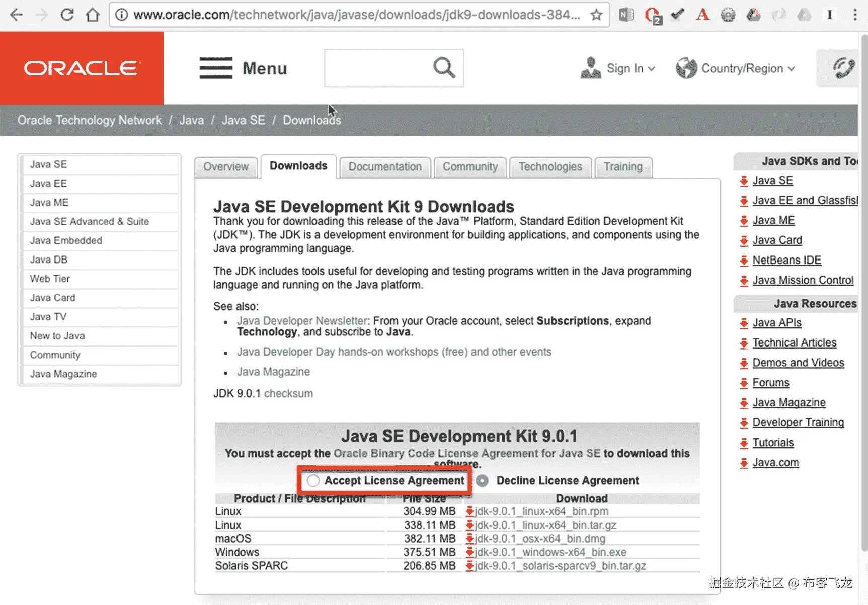Viewport: 868px width, 605px height.
Task: Select Java Embedded in left navigation
Action: [x=100, y=241]
